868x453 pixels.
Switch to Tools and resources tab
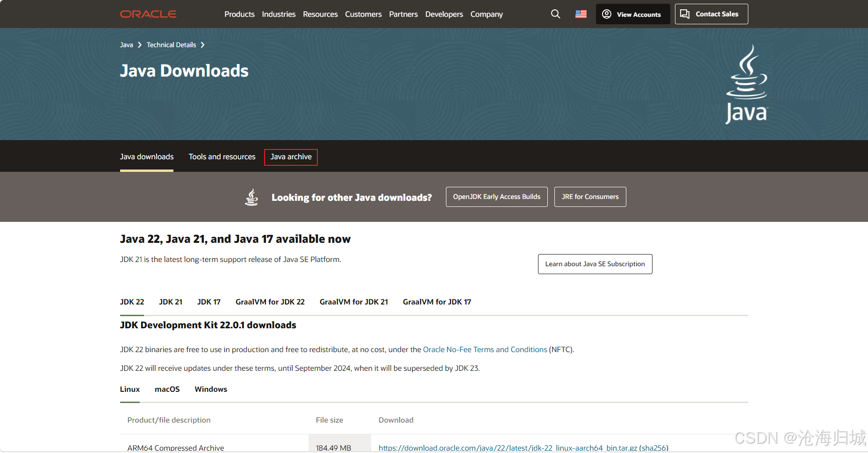pos(222,157)
